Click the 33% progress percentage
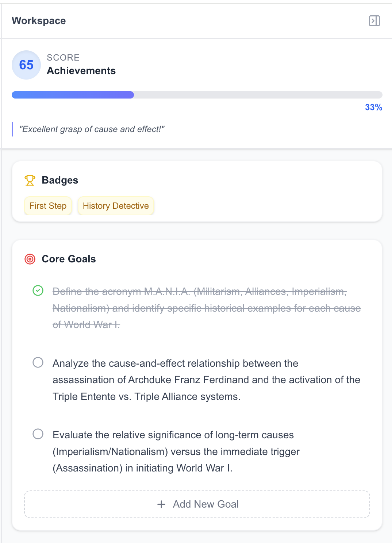Screen dimensions: 392x543 pos(373,107)
